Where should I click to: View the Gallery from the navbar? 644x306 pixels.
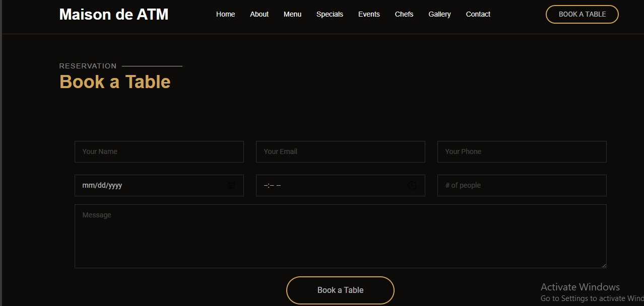coord(439,14)
